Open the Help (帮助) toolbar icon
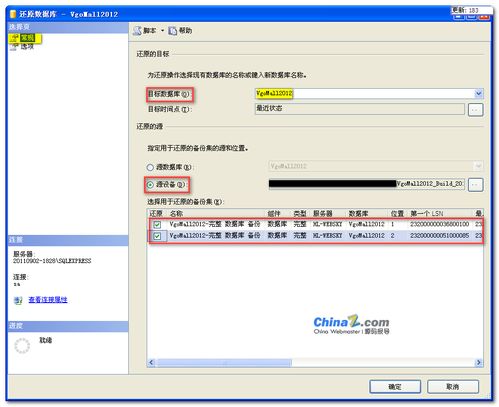The image size is (499, 407). pyautogui.click(x=173, y=31)
